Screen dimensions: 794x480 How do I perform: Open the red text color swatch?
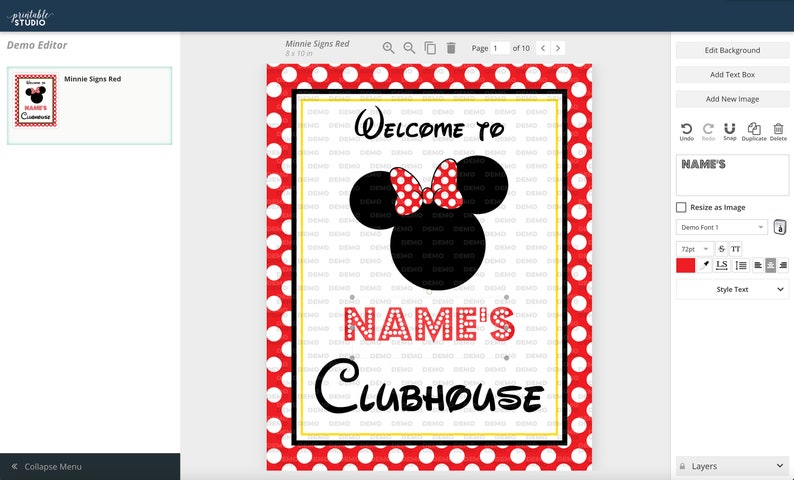pyautogui.click(x=685, y=265)
